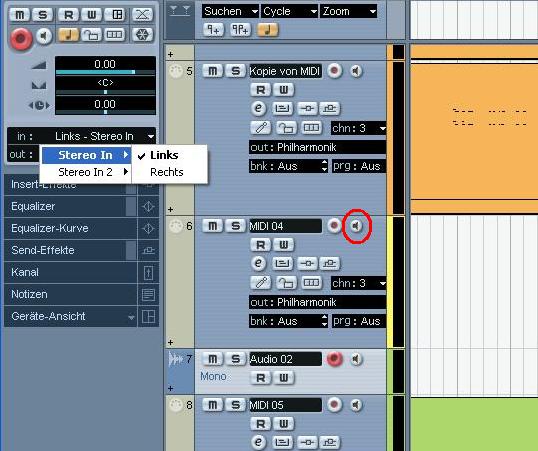Open the Suchen dropdown
Screen dimensions: 538x451
230,11
